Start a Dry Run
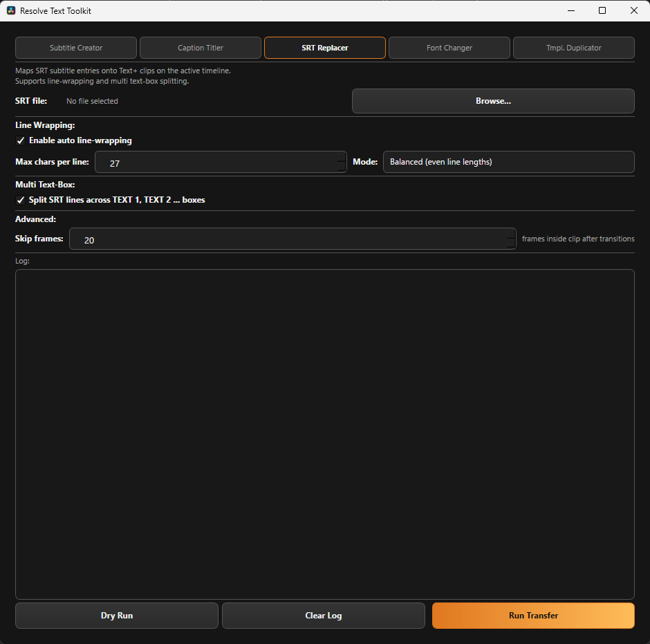Viewport: 650px width, 644px height. point(117,616)
